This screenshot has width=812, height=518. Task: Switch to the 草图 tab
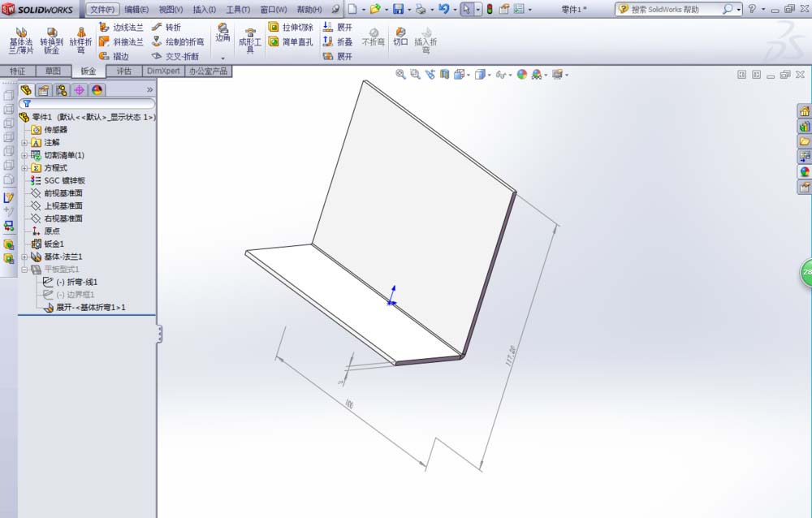click(x=53, y=71)
